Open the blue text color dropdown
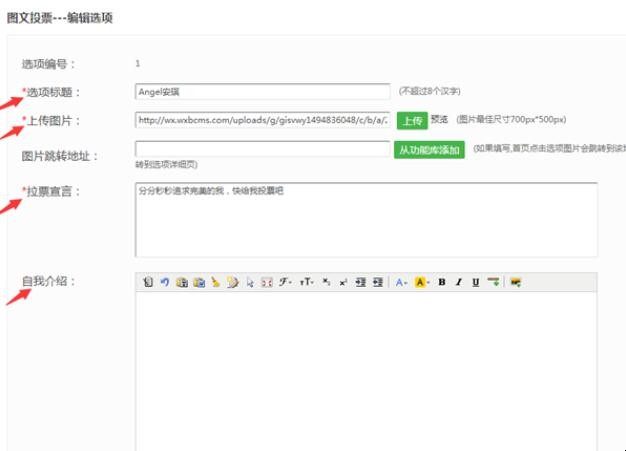 (401, 283)
